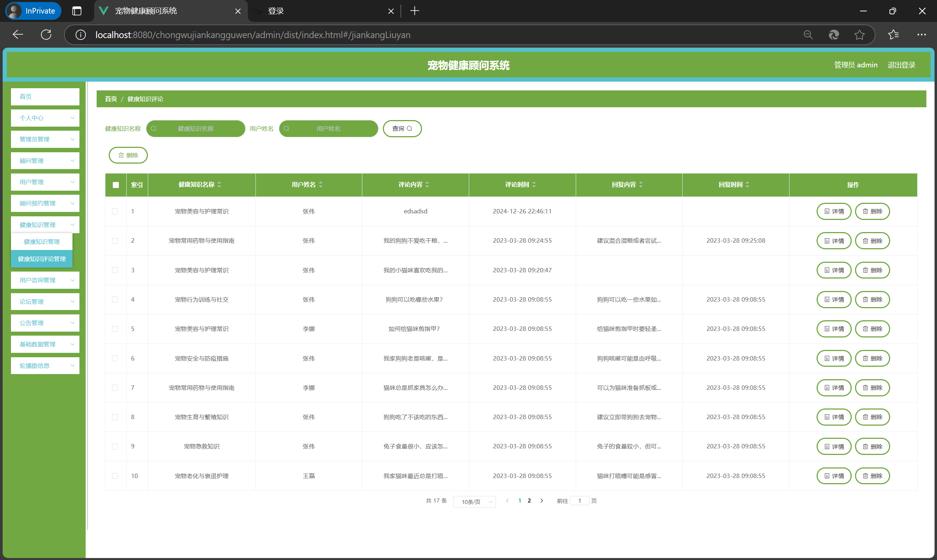Sort by 评论时间 column arrows
Viewport: 937px width, 560px height.
[534, 184]
